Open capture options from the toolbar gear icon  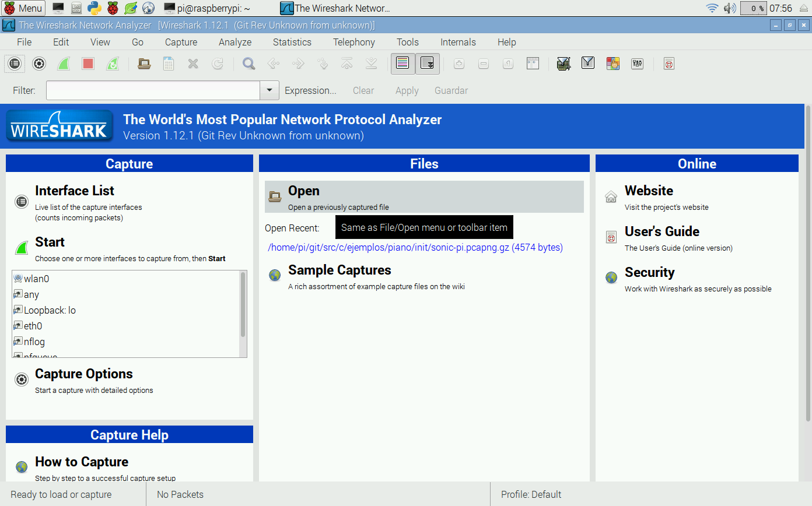click(39, 64)
